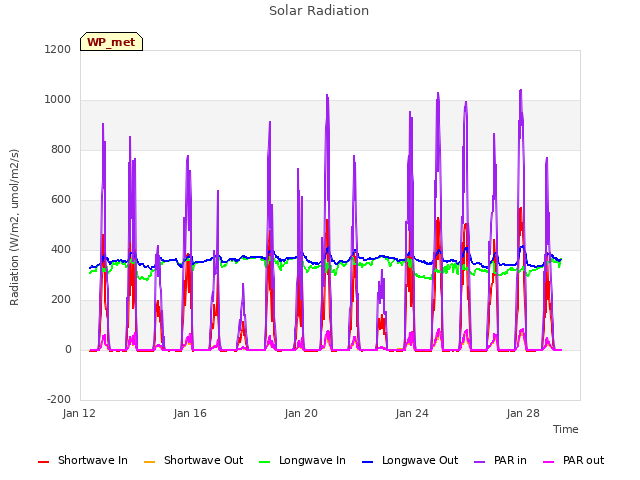
Task: Click the 400 y-axis tick label
Action: pos(61,249)
